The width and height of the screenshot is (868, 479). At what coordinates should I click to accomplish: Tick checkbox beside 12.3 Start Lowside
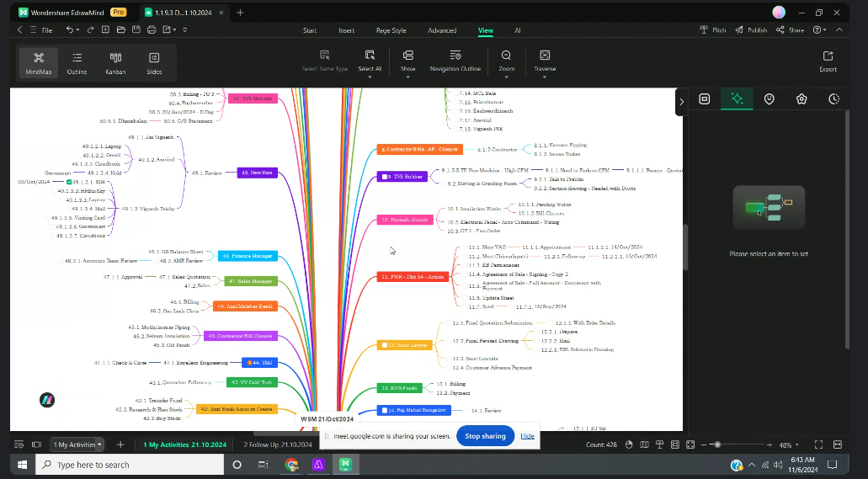449,359
